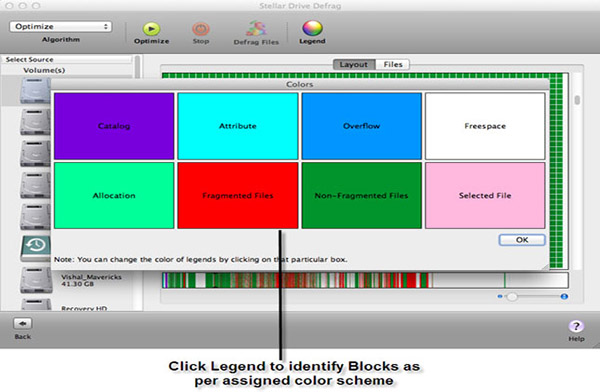600x392 pixels.
Task: Open the Legend color wheel
Action: tap(312, 28)
